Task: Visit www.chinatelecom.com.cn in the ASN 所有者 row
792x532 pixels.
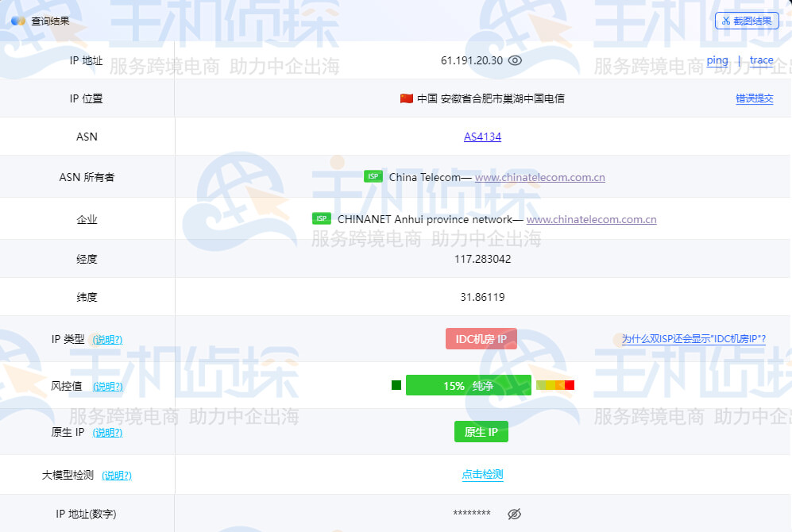Action: pos(539,177)
